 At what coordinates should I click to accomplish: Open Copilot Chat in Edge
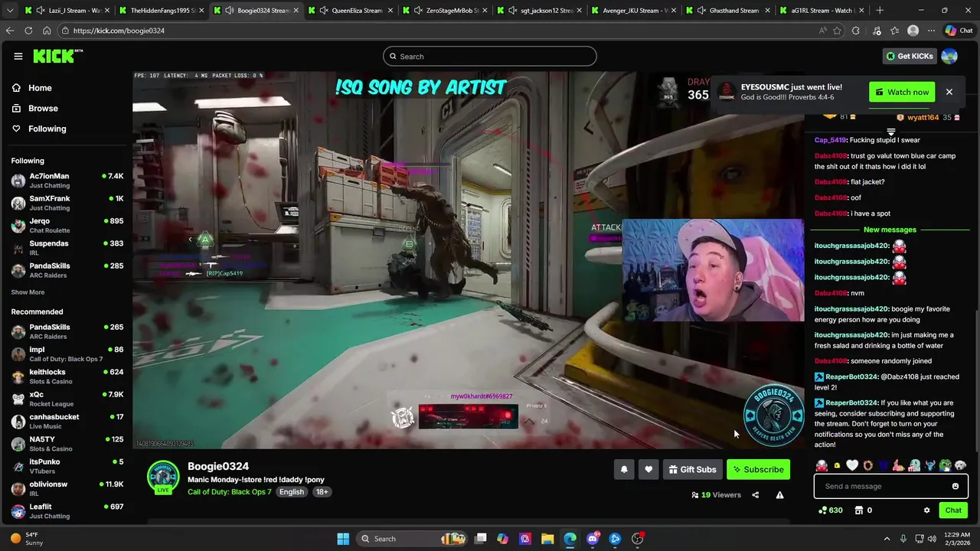(x=959, y=31)
